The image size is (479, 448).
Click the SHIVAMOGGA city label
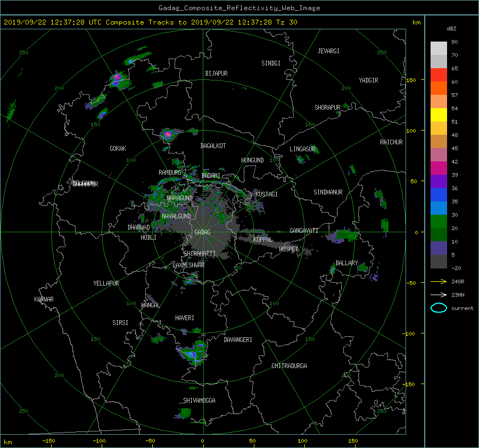tap(199, 401)
